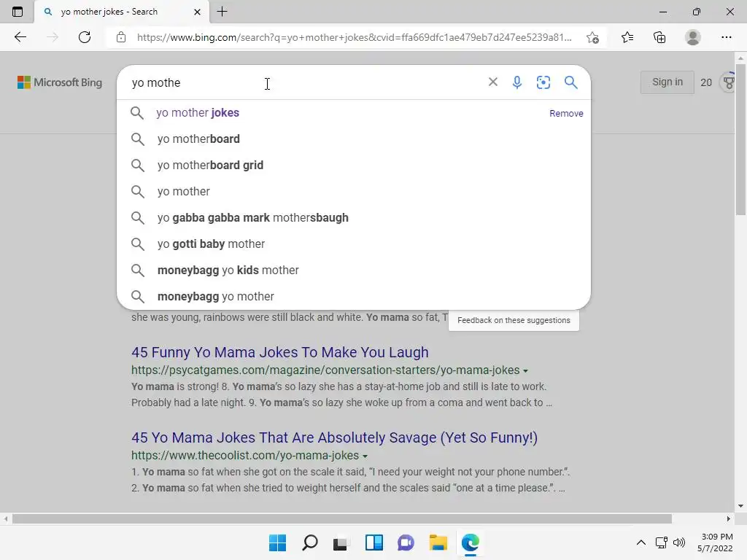Click the Refresh page icon
The width and height of the screenshot is (747, 560).
click(x=85, y=37)
